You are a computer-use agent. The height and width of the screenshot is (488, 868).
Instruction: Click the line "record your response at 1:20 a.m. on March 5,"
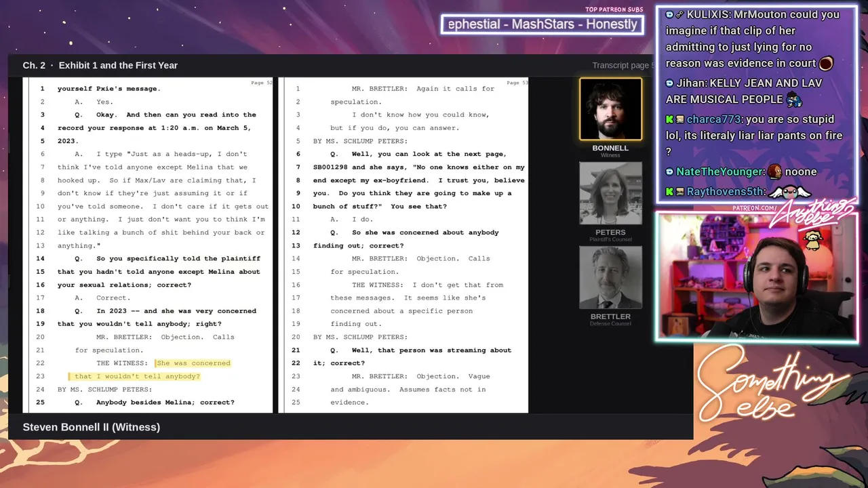[154, 128]
